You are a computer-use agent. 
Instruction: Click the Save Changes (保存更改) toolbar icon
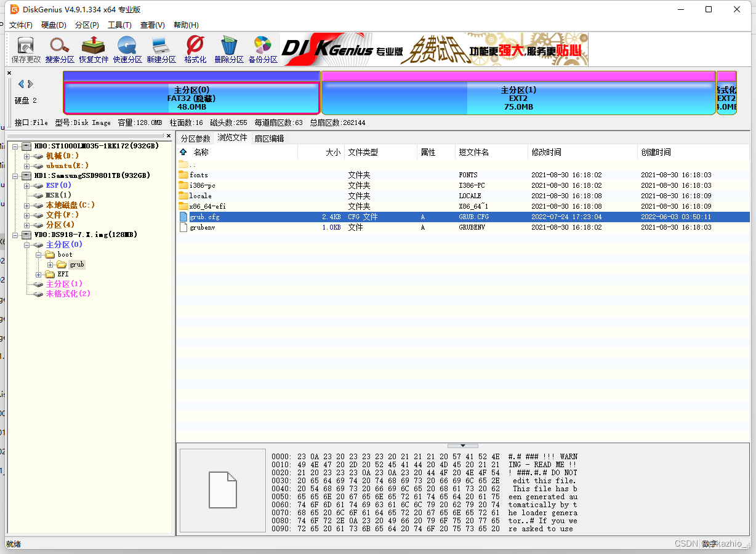(26, 50)
